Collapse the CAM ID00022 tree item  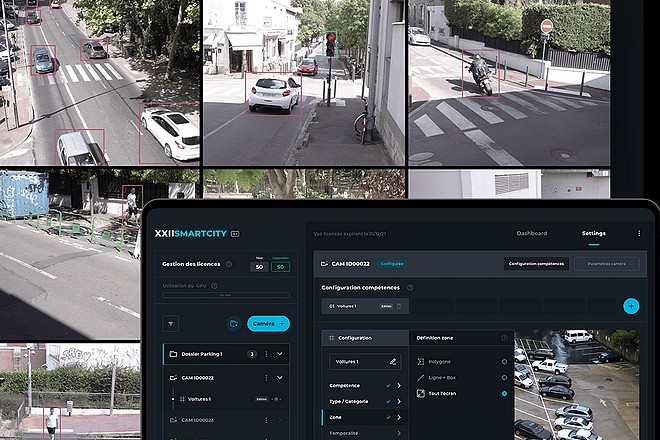coord(280,378)
